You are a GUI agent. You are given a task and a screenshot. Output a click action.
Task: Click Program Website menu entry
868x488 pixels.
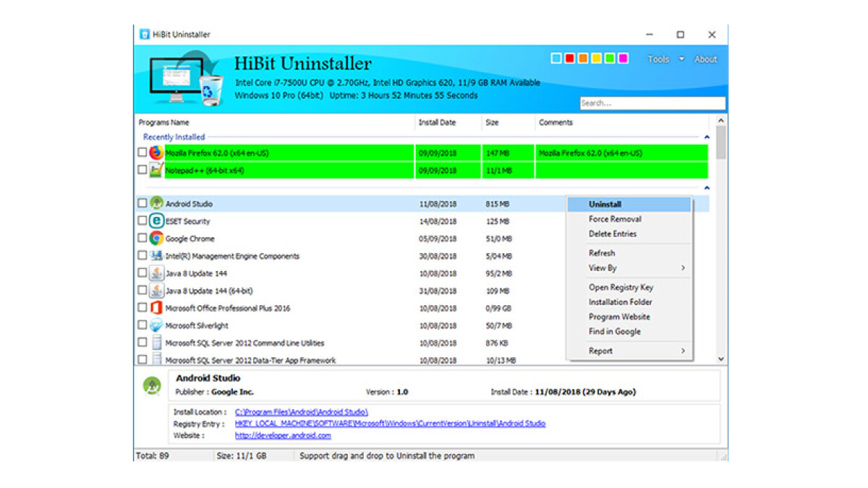pyautogui.click(x=629, y=317)
